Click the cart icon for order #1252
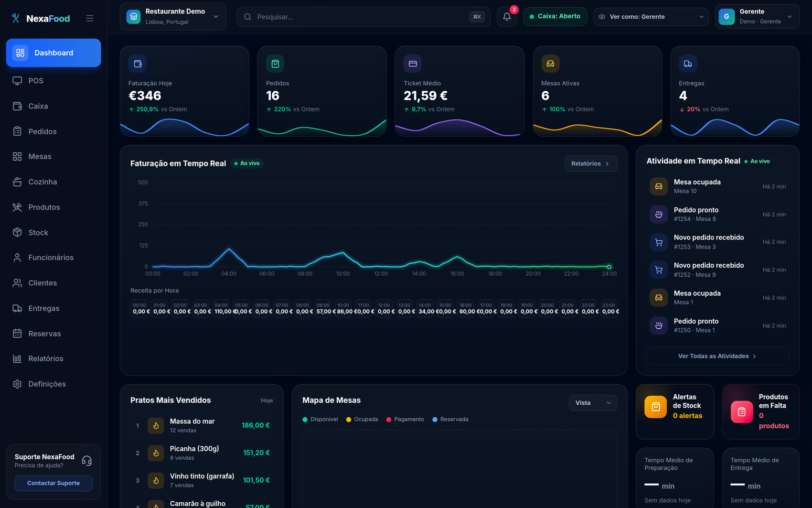The width and height of the screenshot is (812, 508). click(x=659, y=270)
